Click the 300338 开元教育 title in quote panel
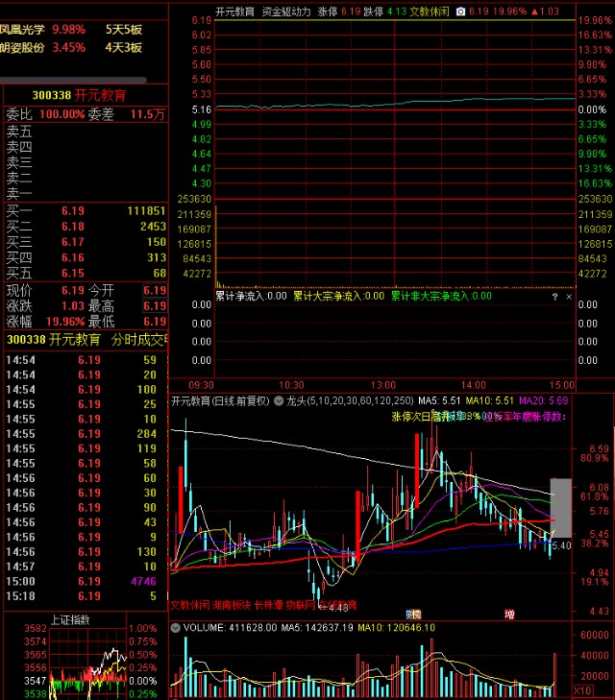The height and width of the screenshot is (700, 615). tap(80, 95)
